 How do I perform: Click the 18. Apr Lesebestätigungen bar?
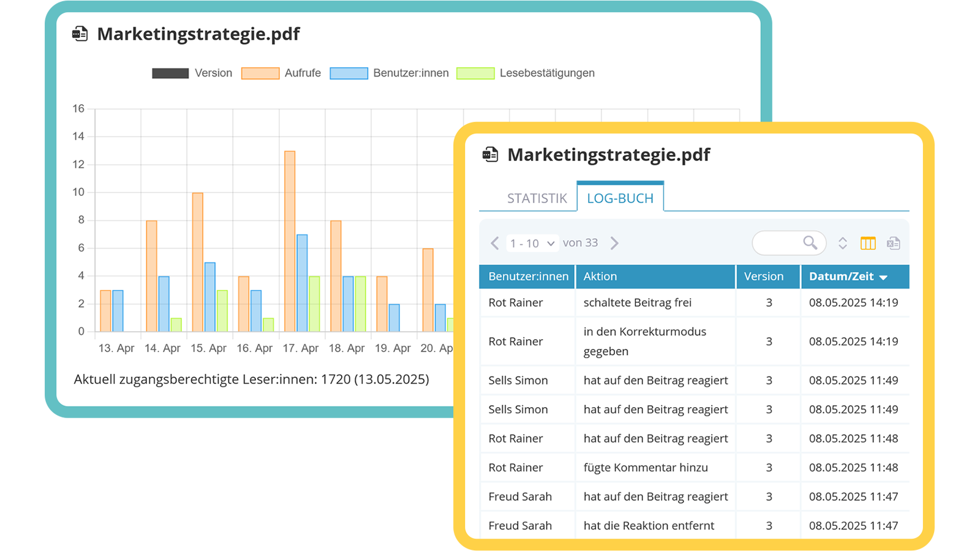pos(360,304)
